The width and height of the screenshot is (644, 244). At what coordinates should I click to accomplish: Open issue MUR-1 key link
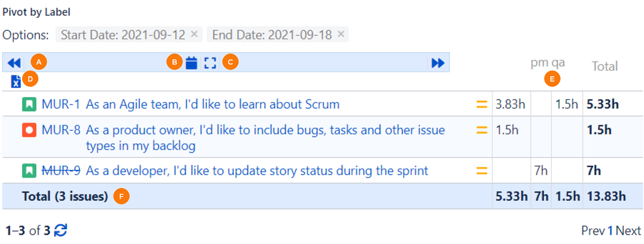pyautogui.click(x=61, y=104)
